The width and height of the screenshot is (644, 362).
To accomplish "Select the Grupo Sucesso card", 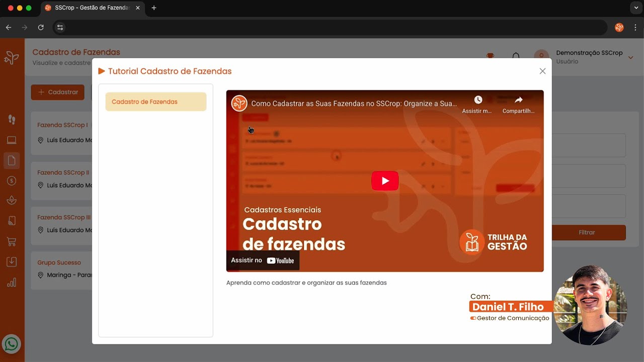I will [x=61, y=269].
